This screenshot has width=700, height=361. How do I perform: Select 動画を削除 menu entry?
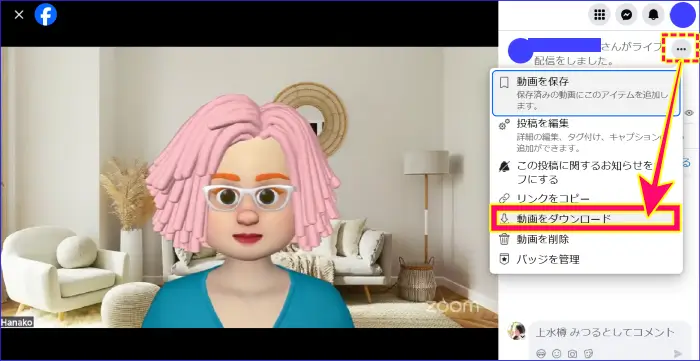tap(586, 240)
